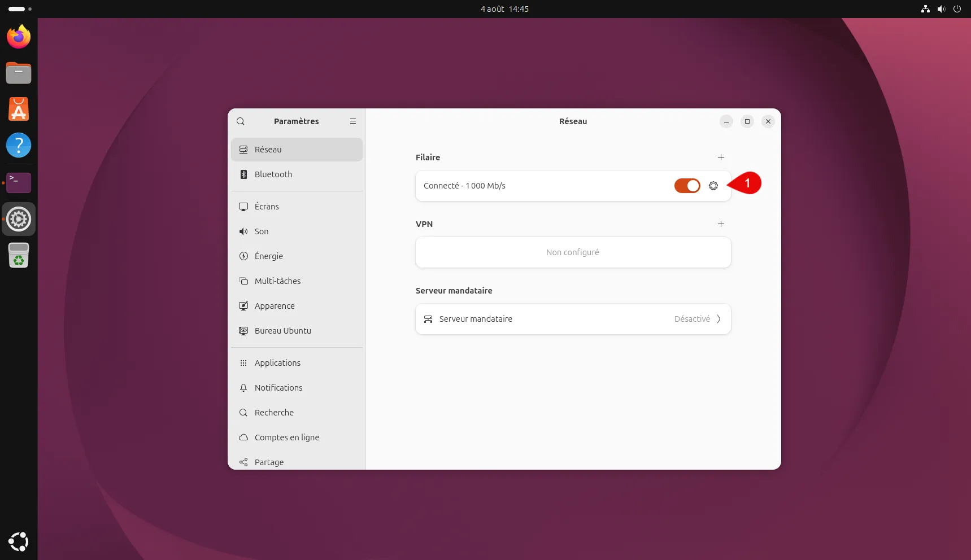971x560 pixels.
Task: Open the Son settings panel
Action: tap(297, 231)
